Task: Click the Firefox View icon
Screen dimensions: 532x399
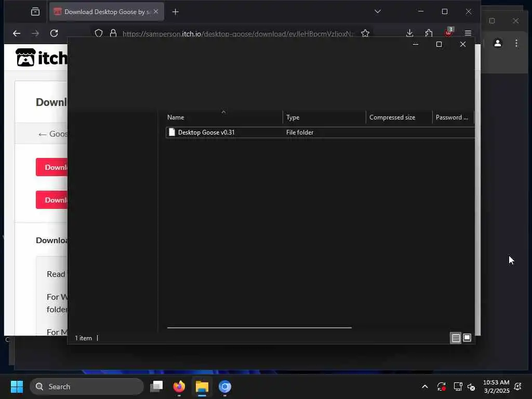Action: coord(35,12)
